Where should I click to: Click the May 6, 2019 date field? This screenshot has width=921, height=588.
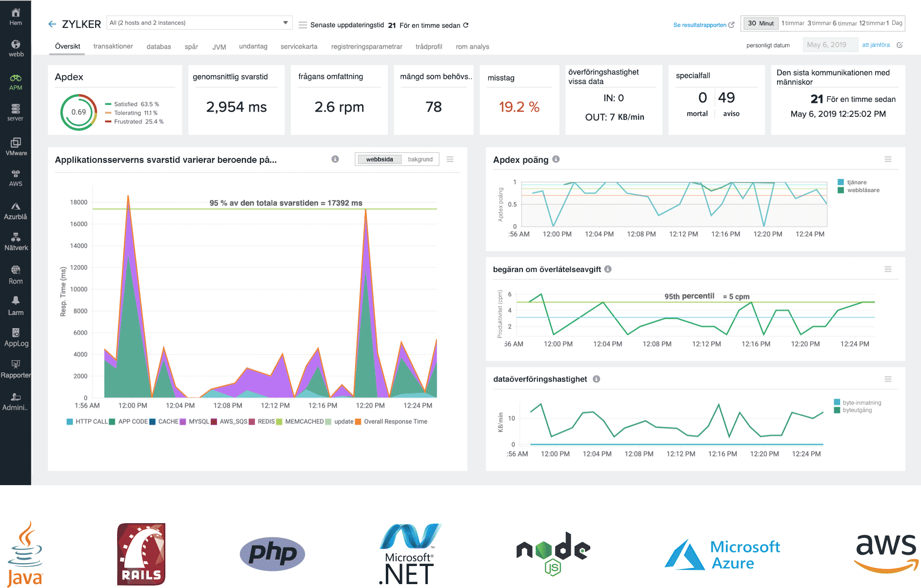830,44
